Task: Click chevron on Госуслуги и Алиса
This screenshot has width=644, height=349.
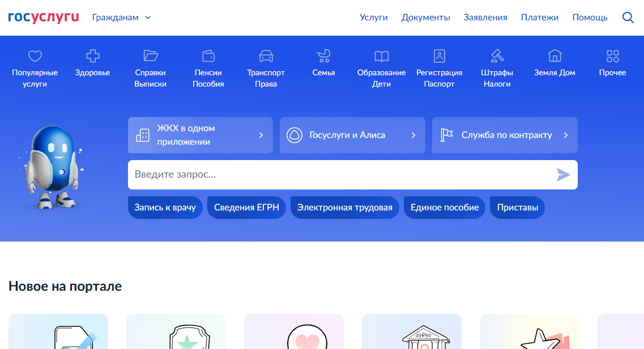Action: [413, 135]
